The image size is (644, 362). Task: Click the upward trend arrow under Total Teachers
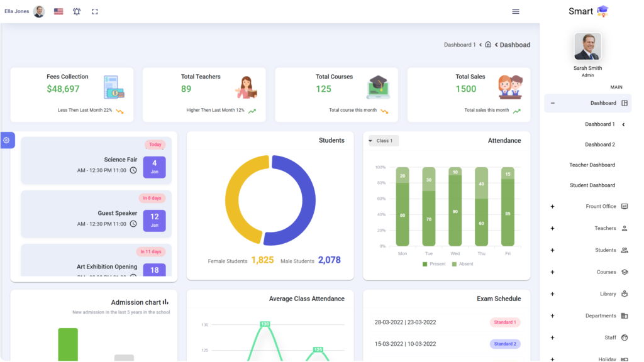[252, 111]
